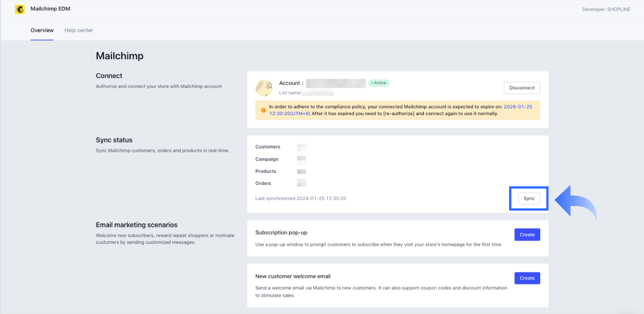The image size is (644, 314).
Task: Click the account avatar image
Action: click(264, 88)
